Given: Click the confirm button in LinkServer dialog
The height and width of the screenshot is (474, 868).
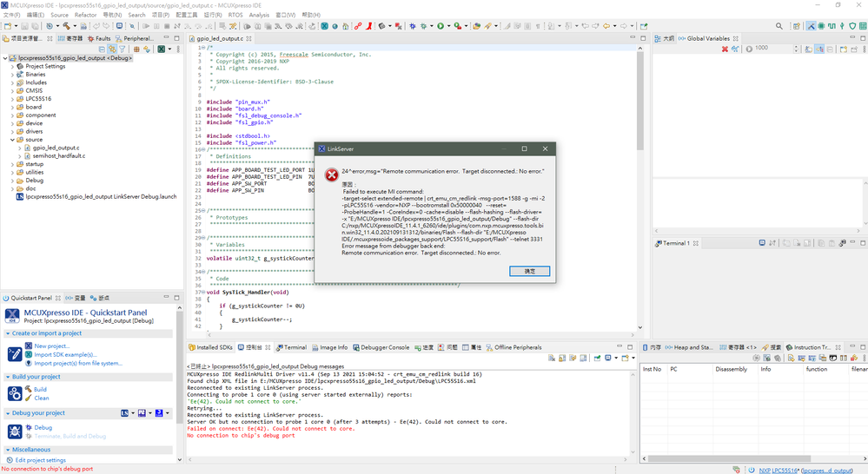Looking at the screenshot, I should coord(529,271).
